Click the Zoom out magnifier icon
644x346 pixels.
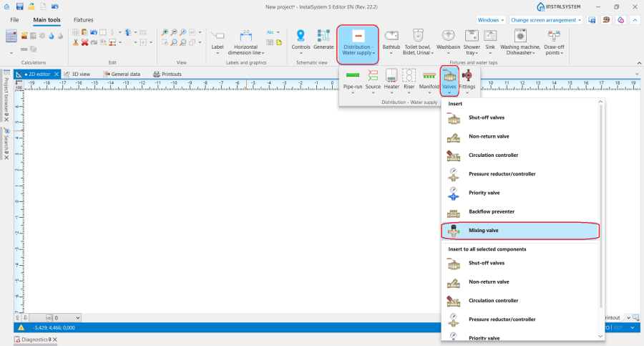[x=174, y=32]
